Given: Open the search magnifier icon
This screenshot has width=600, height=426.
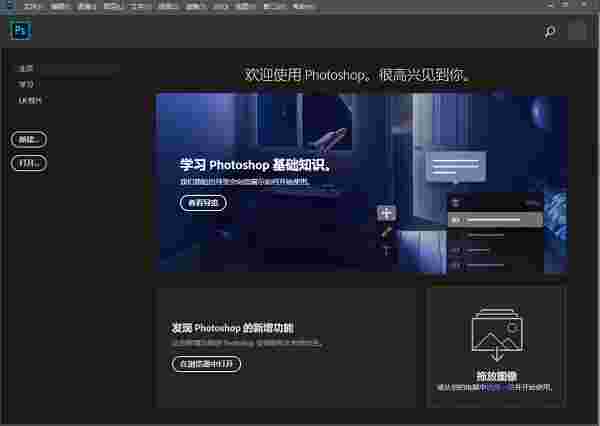Looking at the screenshot, I should point(550,31).
